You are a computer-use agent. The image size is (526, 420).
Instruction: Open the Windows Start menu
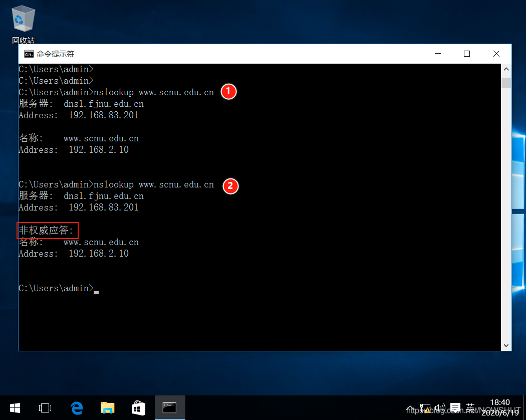pyautogui.click(x=15, y=408)
